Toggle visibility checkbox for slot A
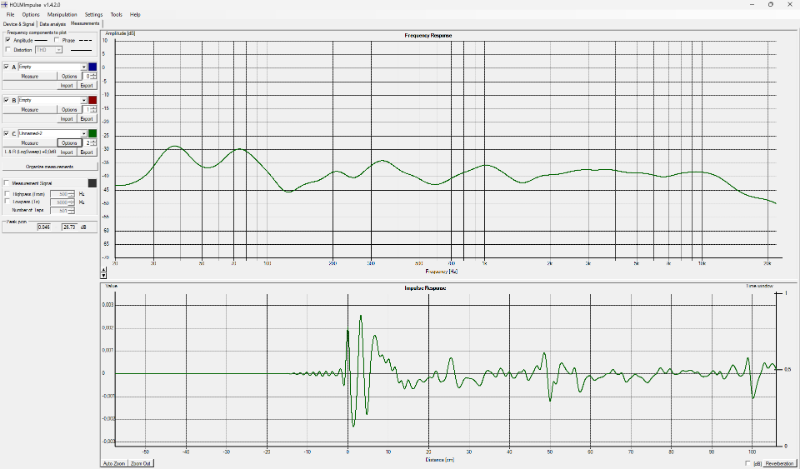This screenshot has width=800, height=469. click(x=6, y=66)
